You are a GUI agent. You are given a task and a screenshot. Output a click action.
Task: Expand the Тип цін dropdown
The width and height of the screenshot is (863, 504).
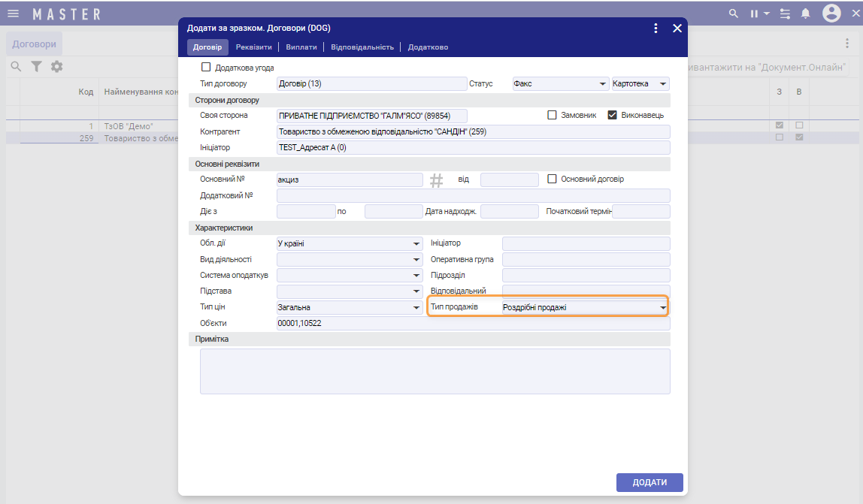click(x=416, y=308)
